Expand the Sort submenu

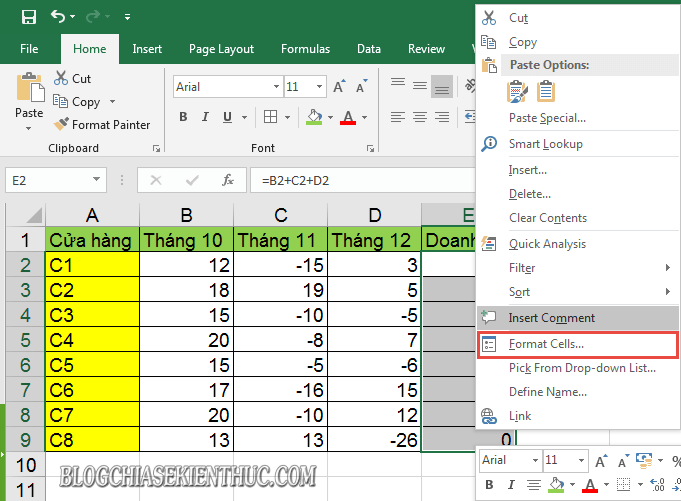coord(578,292)
